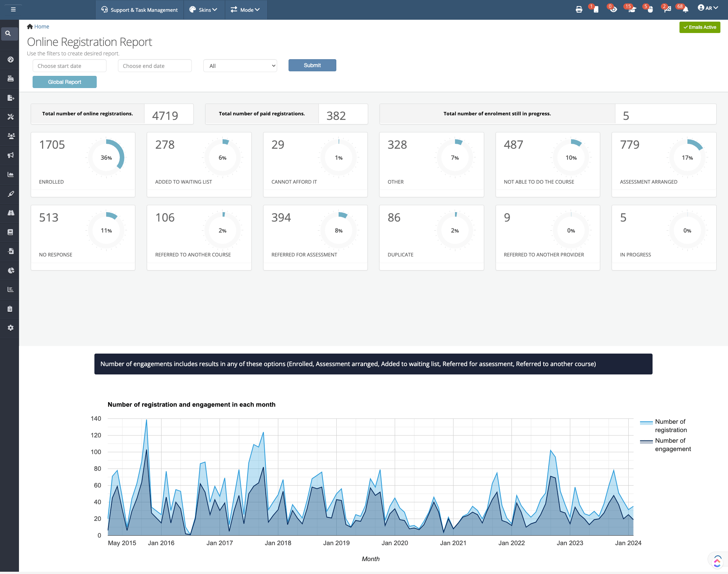Open the pie chart sidebar icon
728x574 pixels.
[x=11, y=270]
